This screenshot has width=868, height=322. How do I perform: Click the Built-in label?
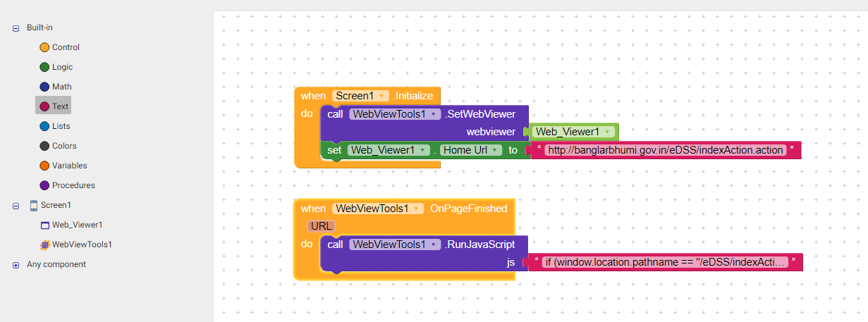39,27
